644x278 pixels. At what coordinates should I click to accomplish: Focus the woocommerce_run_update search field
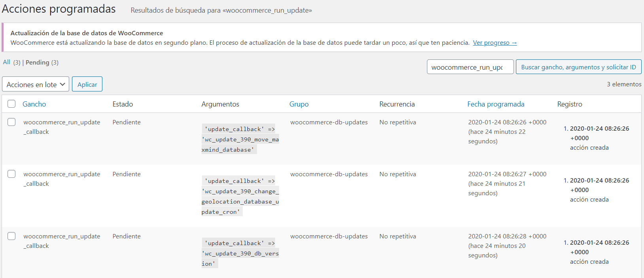point(470,67)
